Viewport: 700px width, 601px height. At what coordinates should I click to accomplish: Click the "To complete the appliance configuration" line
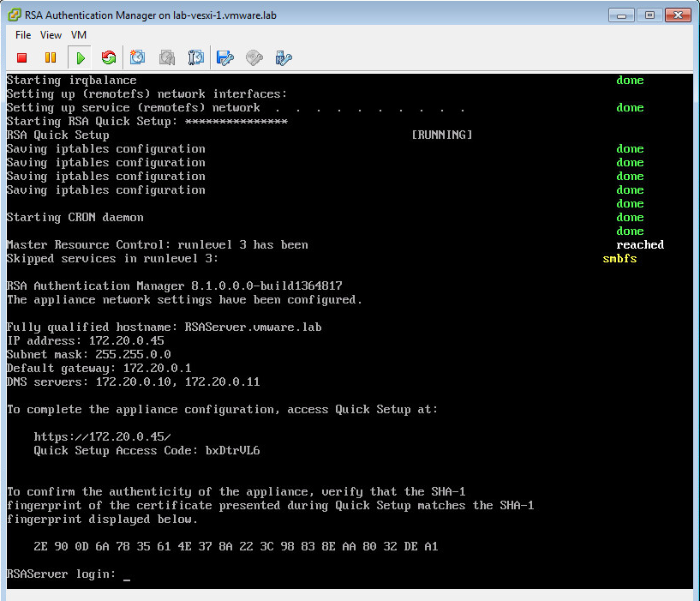222,410
